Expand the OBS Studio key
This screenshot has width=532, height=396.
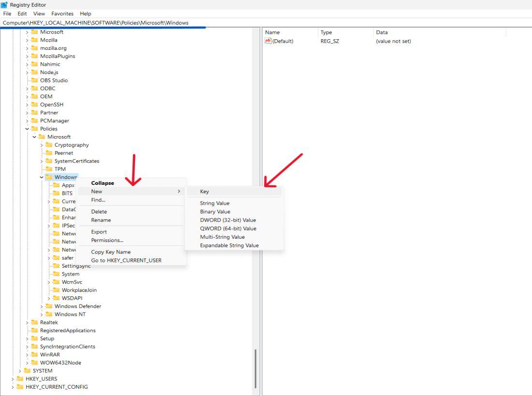(x=28, y=80)
